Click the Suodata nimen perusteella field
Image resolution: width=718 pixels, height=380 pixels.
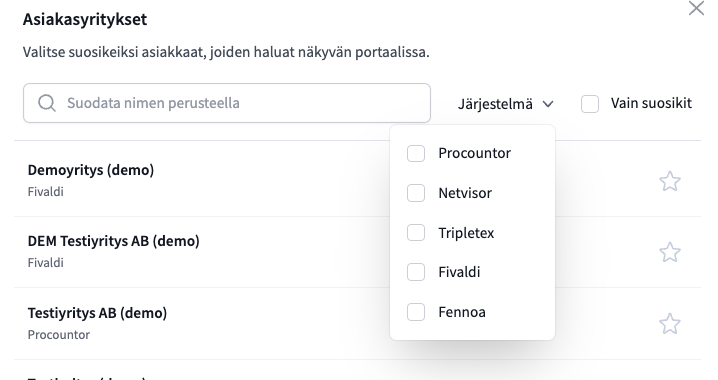point(227,103)
